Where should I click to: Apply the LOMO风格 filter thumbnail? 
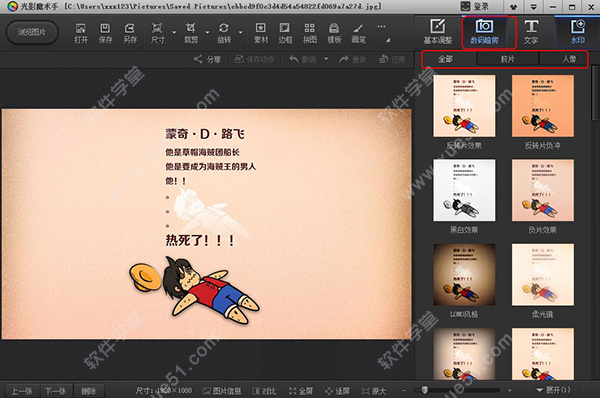[464, 274]
